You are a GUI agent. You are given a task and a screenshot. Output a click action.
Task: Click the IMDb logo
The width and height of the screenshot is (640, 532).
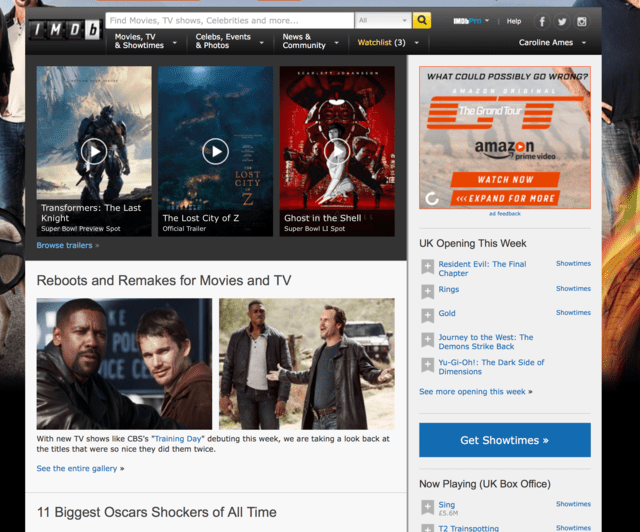click(65, 31)
